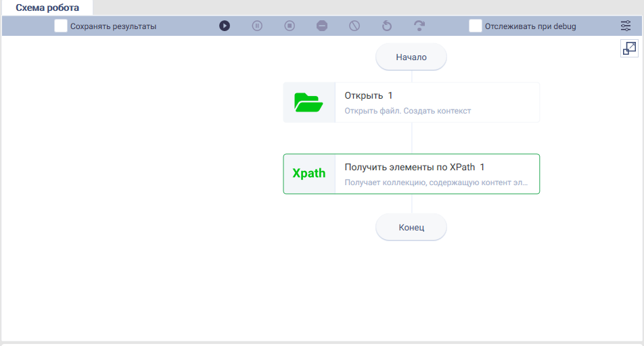Toggle the Отслеживать при debug checkbox
644x346 pixels.
pos(475,26)
